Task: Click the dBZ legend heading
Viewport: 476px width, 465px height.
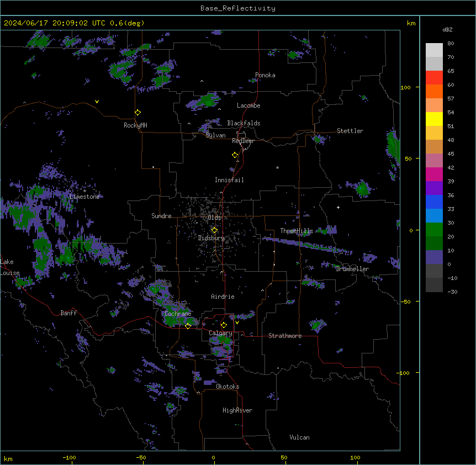Action: [447, 30]
